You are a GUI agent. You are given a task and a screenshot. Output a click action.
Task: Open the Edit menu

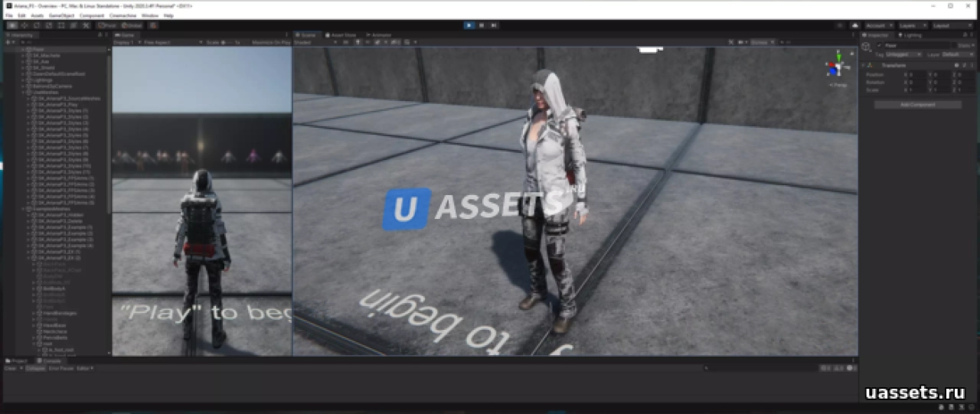[x=21, y=15]
